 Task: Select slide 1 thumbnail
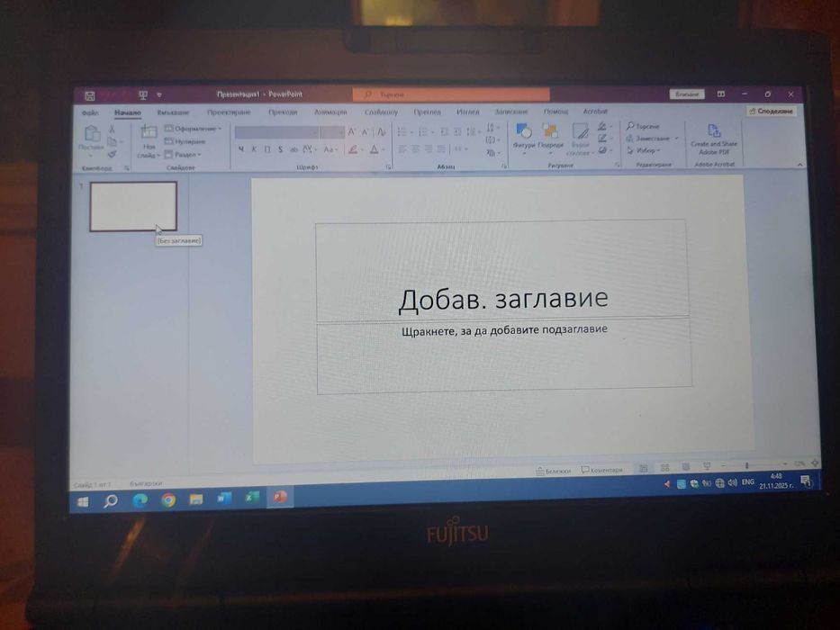click(133, 206)
